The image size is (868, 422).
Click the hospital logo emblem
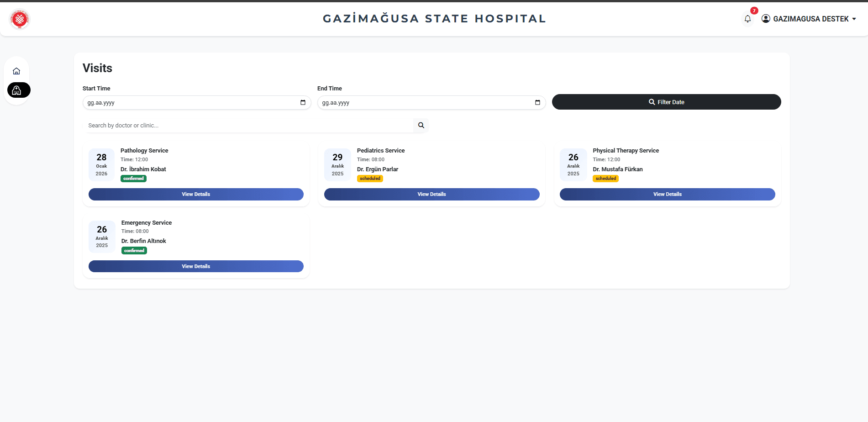click(x=20, y=19)
